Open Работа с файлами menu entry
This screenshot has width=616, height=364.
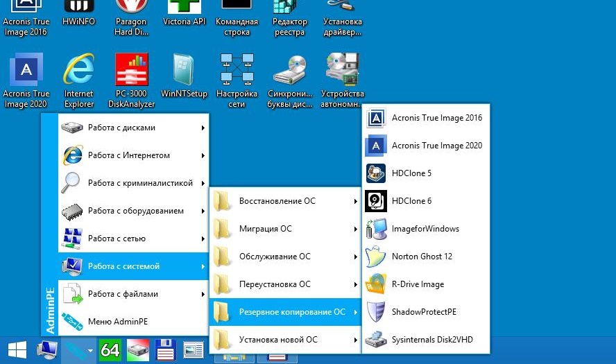133,294
